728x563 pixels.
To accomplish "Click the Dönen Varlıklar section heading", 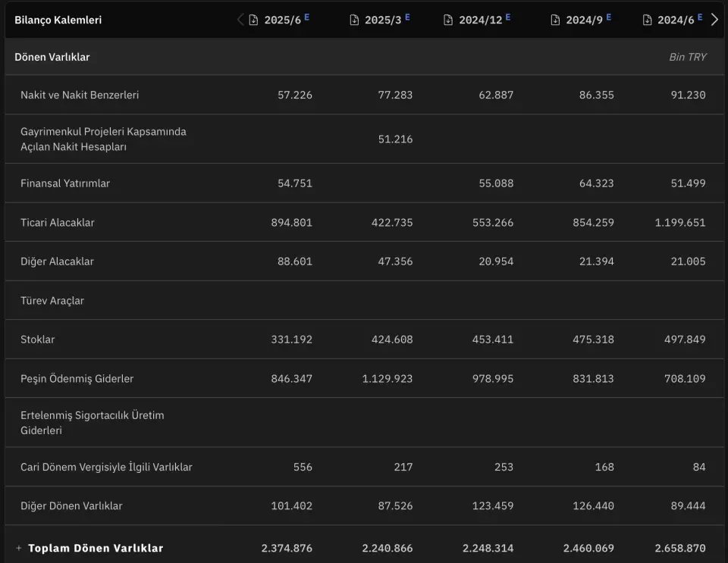I will point(52,58).
